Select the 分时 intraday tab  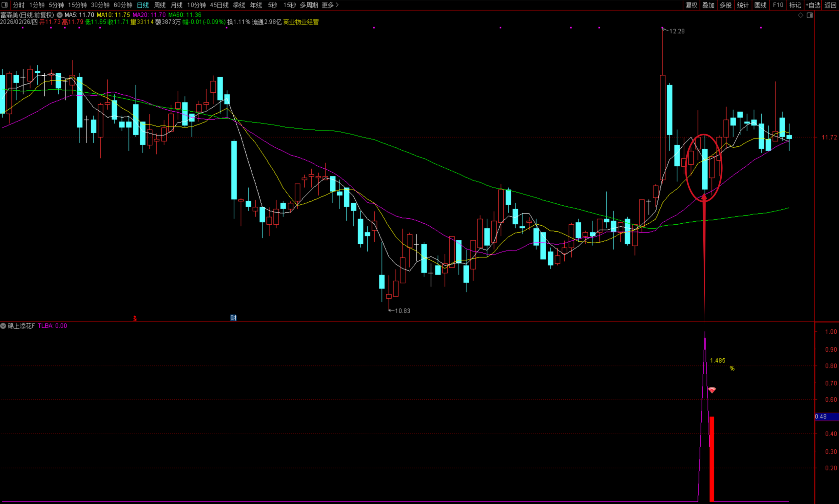pyautogui.click(x=19, y=5)
